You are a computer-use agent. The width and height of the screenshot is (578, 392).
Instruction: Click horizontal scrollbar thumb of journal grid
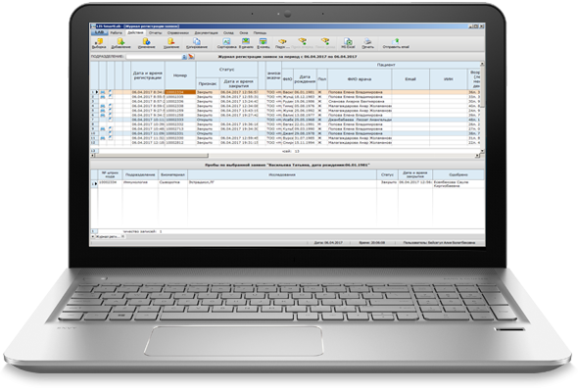pyautogui.click(x=152, y=156)
